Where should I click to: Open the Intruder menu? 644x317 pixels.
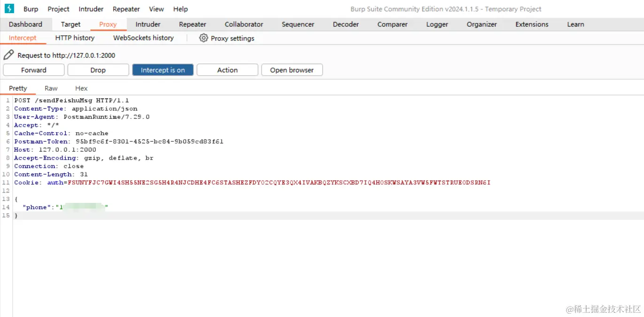click(91, 9)
